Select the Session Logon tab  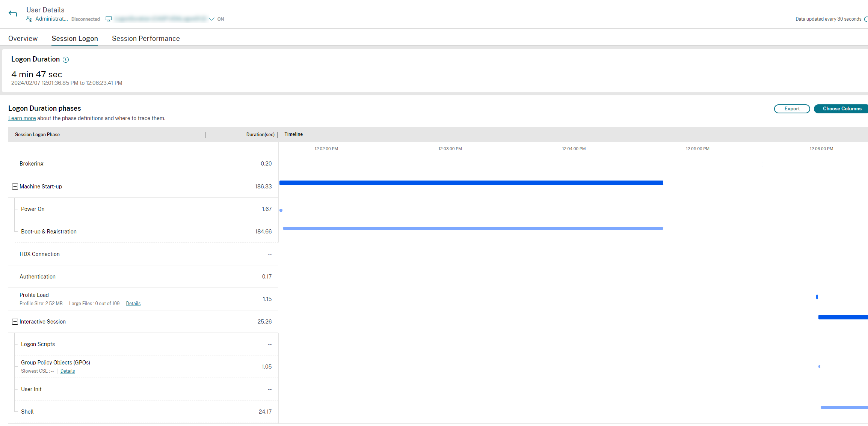click(x=75, y=39)
